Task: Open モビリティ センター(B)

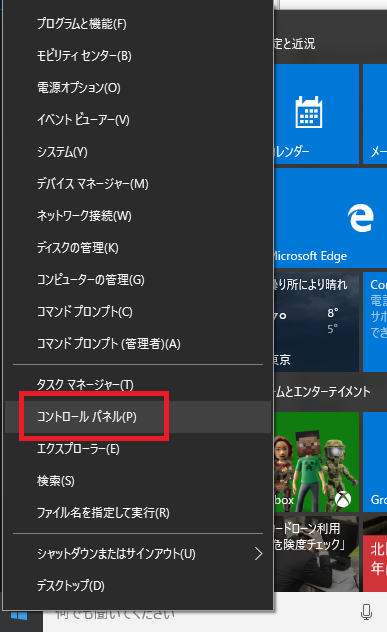Action: 138,56
